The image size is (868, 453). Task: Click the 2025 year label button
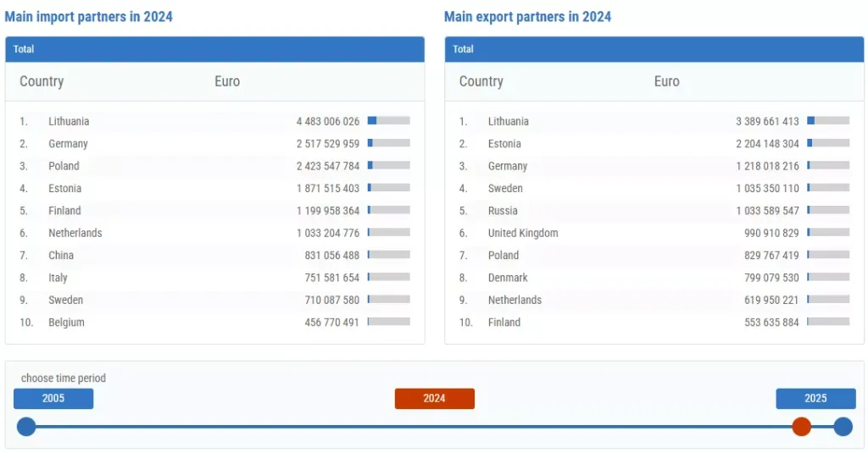[815, 399]
